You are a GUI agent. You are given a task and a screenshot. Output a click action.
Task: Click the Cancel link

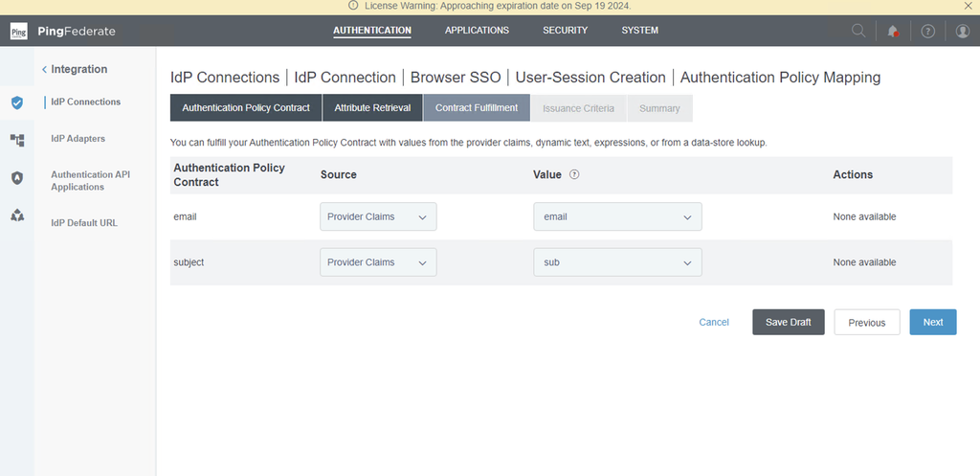click(x=714, y=322)
